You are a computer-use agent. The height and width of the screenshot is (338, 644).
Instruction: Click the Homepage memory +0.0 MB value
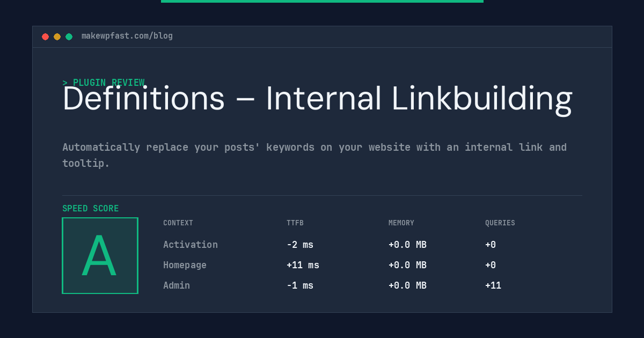[x=407, y=265]
